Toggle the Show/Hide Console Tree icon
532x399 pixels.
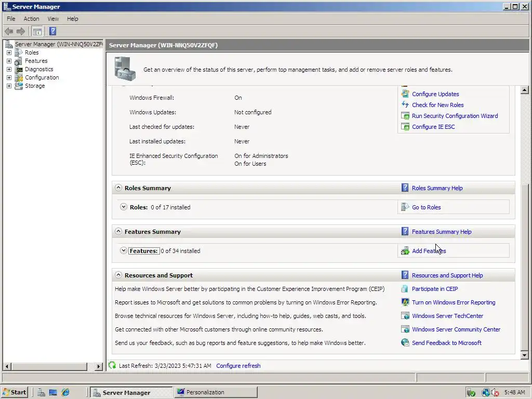[x=37, y=32]
